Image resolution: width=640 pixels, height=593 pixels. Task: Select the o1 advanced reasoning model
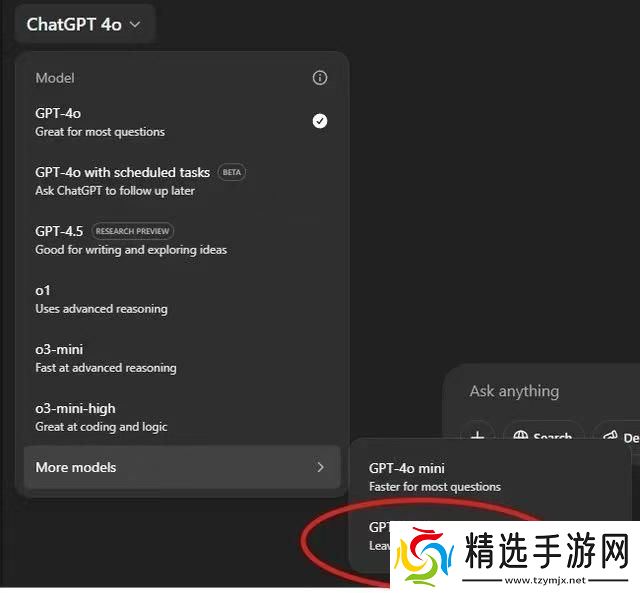point(182,299)
